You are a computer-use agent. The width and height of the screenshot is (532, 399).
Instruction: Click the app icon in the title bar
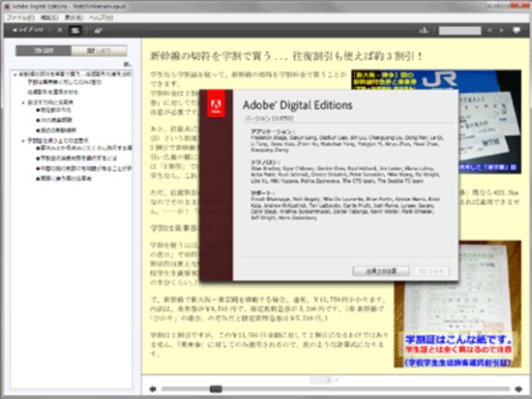(7, 6)
